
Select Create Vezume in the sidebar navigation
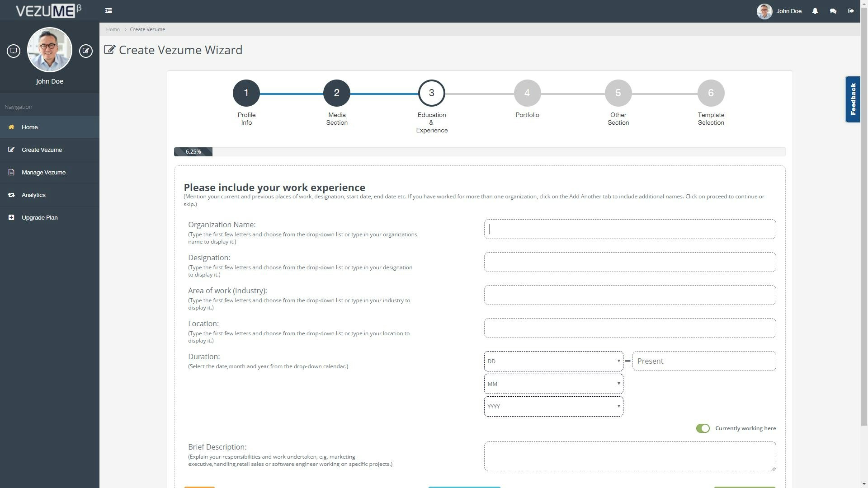point(42,150)
